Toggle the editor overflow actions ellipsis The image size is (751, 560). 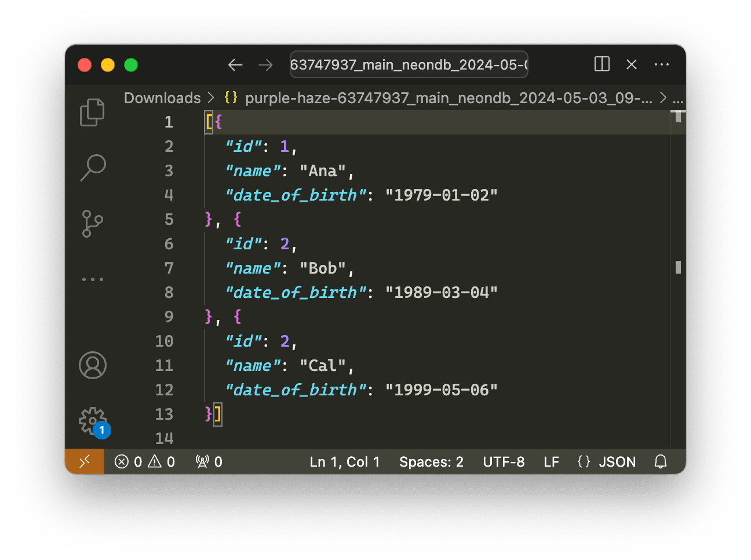[662, 64]
